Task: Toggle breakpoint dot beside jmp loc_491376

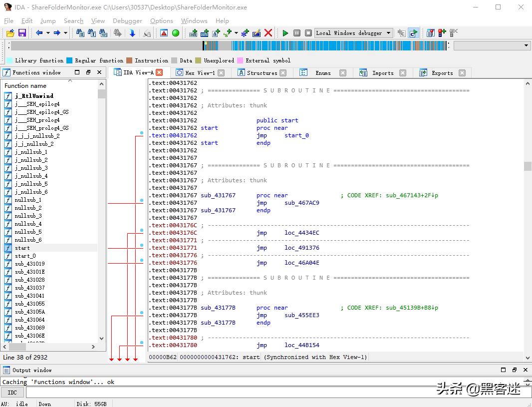Action: (x=142, y=245)
